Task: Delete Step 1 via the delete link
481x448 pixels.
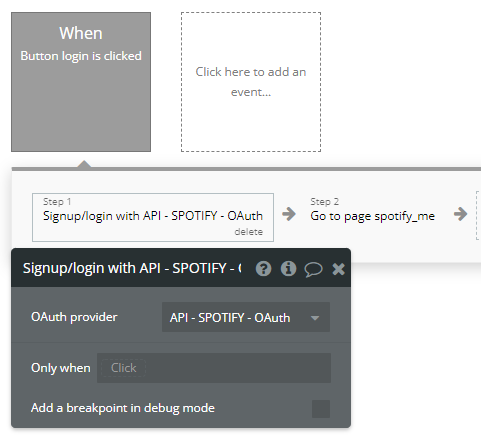Action: pyautogui.click(x=248, y=232)
